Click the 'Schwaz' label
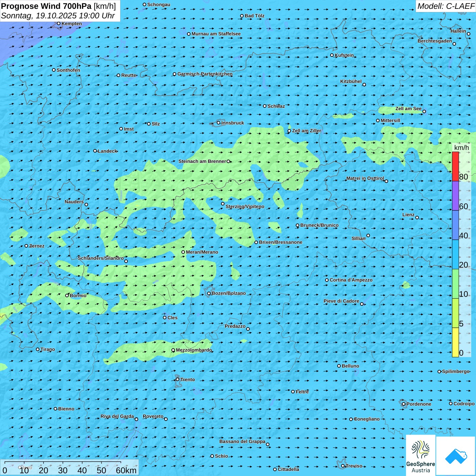The image size is (476, 476). tap(276, 106)
